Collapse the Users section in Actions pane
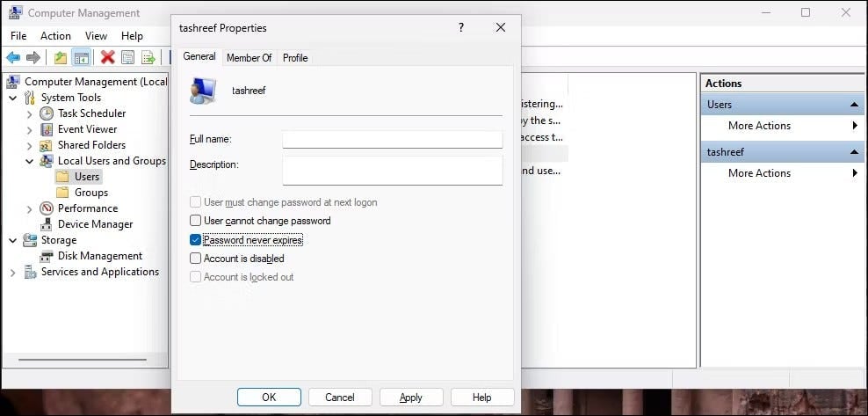The width and height of the screenshot is (868, 416). [855, 105]
